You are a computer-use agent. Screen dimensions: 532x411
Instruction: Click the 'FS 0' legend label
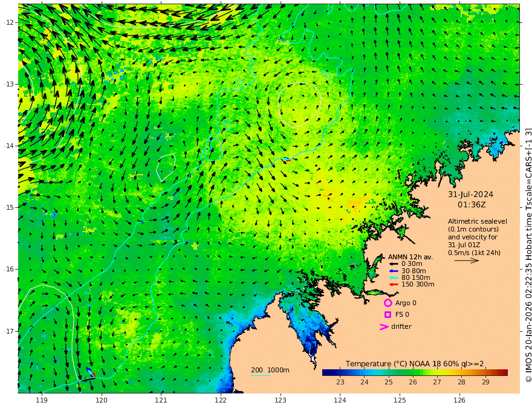click(402, 315)
